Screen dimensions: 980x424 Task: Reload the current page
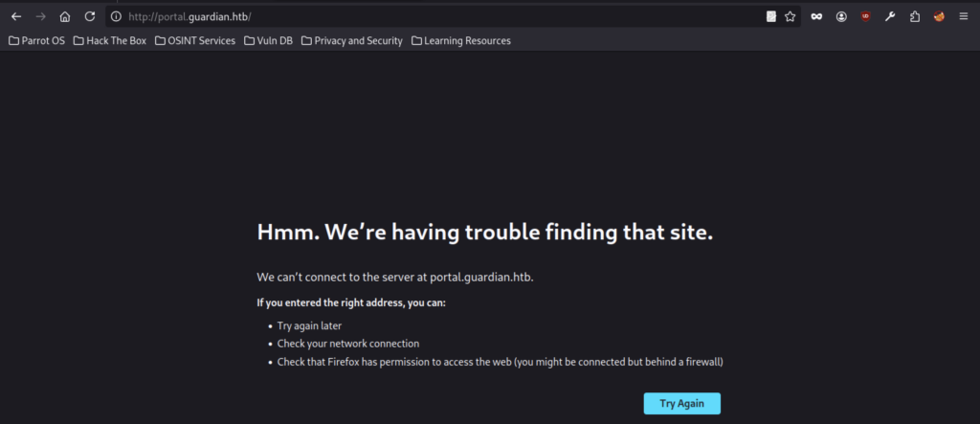(90, 16)
